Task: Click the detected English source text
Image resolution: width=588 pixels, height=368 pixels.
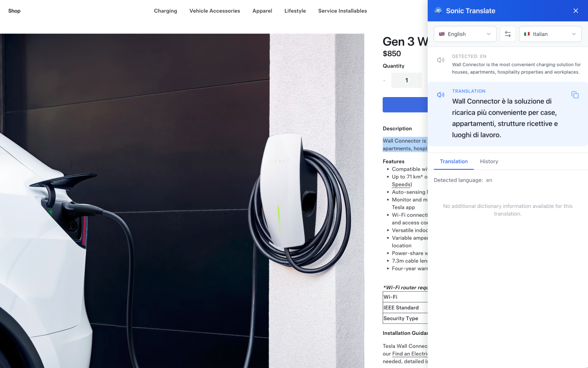Action: coord(516,68)
